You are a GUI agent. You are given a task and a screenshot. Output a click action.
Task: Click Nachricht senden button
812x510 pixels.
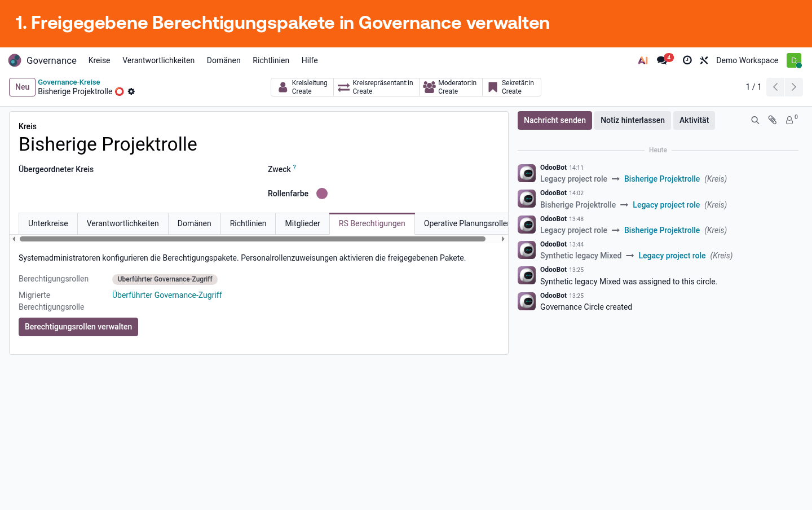[x=555, y=120]
